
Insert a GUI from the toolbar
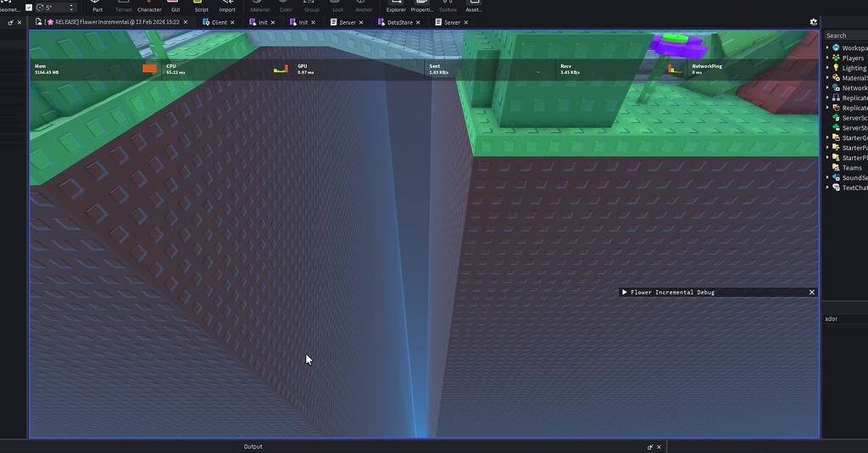(175, 6)
